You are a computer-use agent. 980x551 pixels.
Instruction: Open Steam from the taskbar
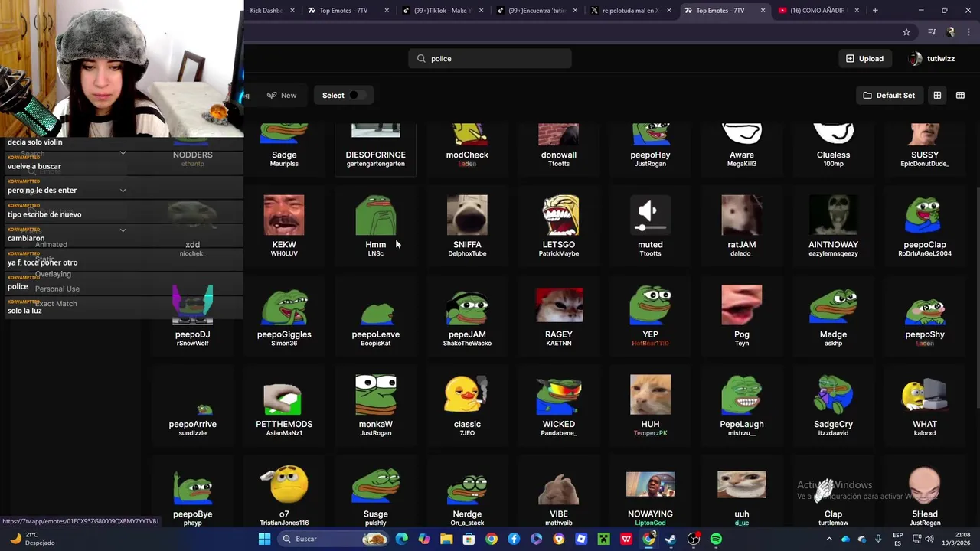click(671, 539)
